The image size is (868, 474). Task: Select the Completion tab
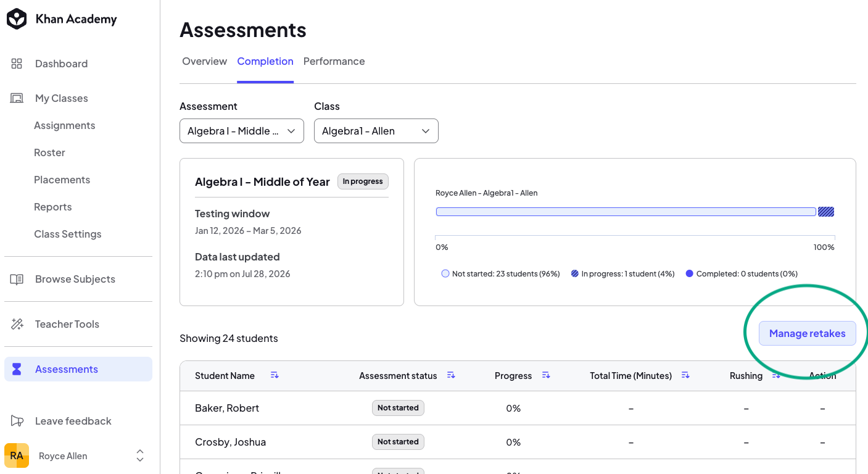[x=265, y=61]
